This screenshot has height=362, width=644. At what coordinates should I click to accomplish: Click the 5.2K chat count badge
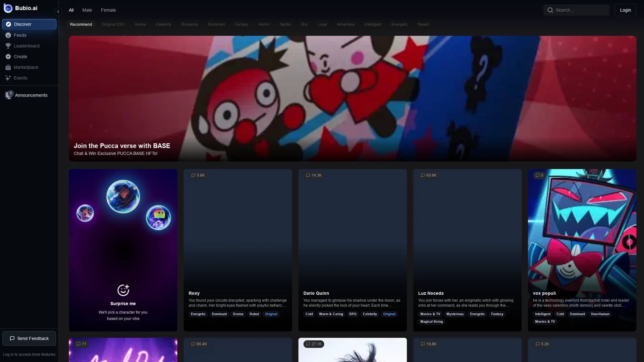(542, 344)
